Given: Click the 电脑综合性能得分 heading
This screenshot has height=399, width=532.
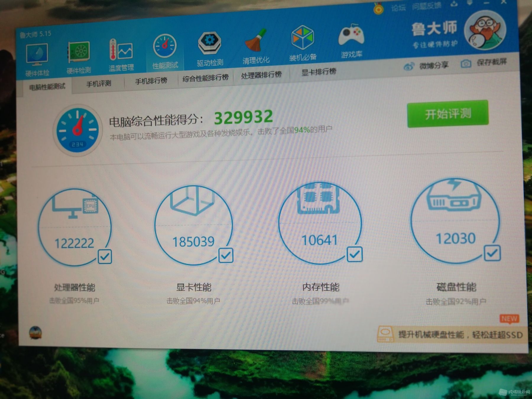Looking at the screenshot, I should coord(156,121).
